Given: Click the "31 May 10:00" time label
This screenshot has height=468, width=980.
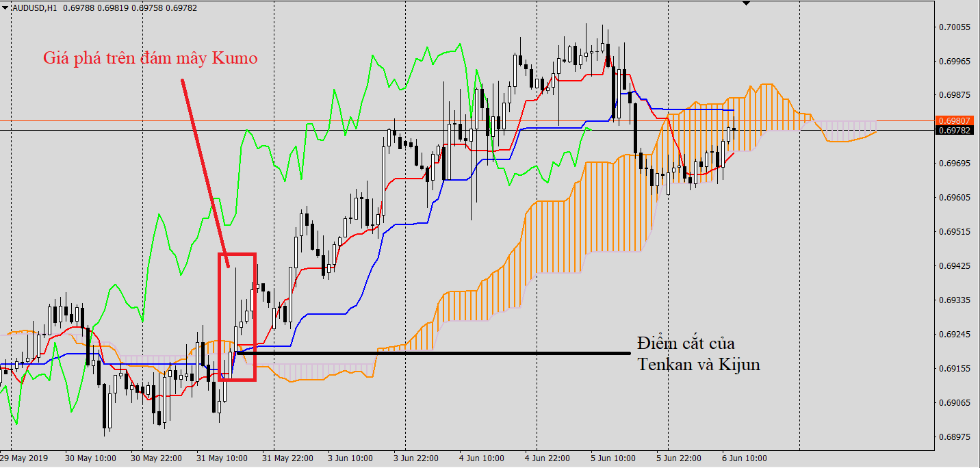Looking at the screenshot, I should coord(222,458).
